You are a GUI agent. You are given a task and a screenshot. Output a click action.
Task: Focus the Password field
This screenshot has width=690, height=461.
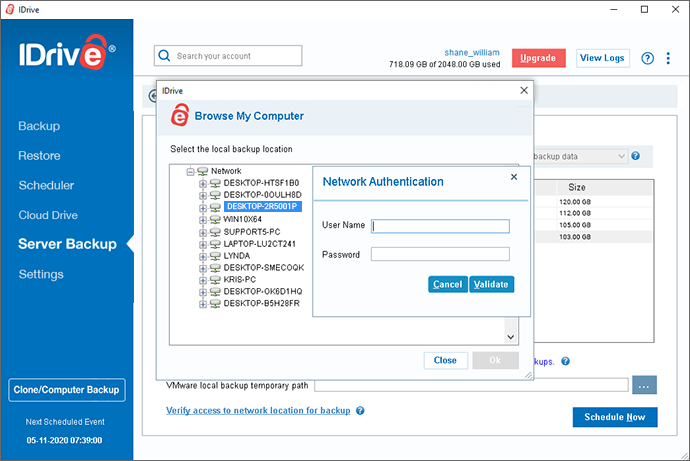[440, 254]
